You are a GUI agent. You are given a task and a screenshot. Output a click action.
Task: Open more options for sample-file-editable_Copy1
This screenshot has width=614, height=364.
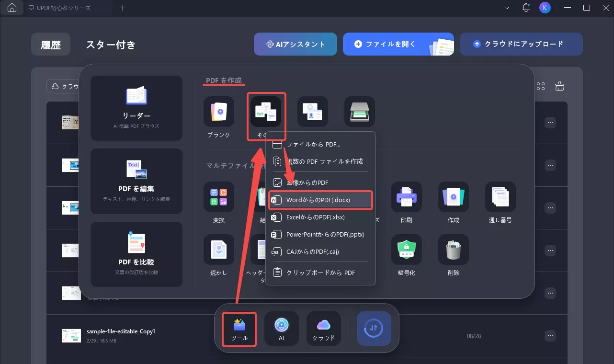tap(550, 336)
